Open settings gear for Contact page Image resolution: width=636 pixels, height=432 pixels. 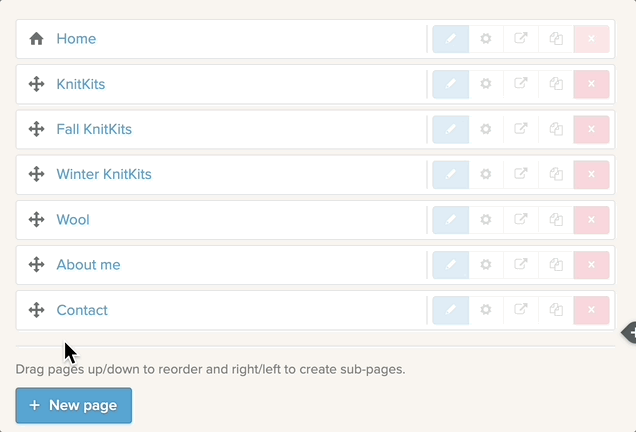tap(486, 310)
